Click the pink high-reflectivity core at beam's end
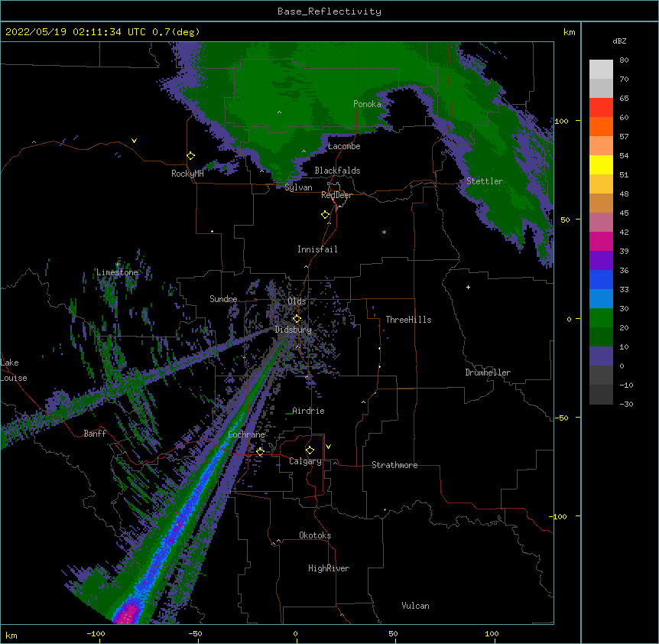The width and height of the screenshot is (659, 644). coord(128,613)
